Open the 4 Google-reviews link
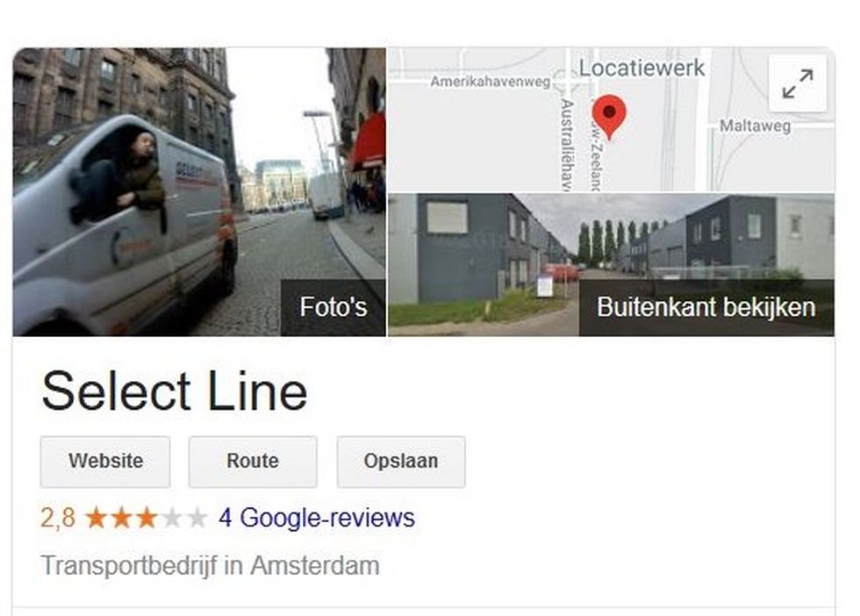The width and height of the screenshot is (860, 616). [x=317, y=518]
